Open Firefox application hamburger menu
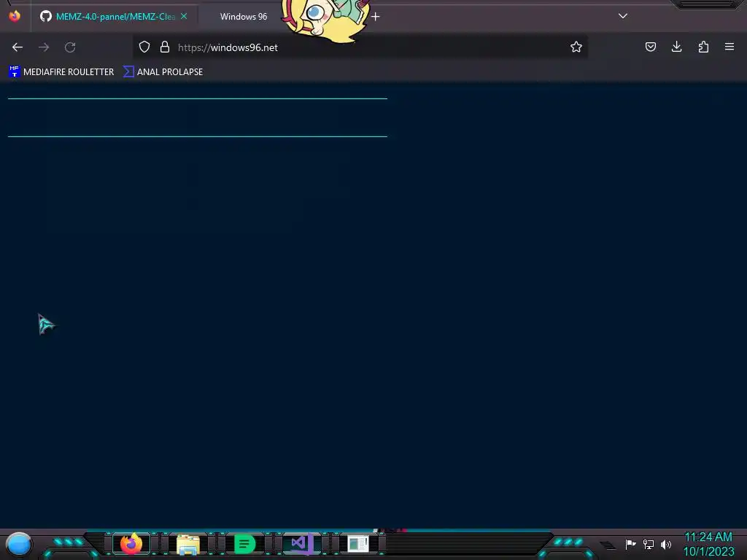Image resolution: width=747 pixels, height=560 pixels. point(729,47)
